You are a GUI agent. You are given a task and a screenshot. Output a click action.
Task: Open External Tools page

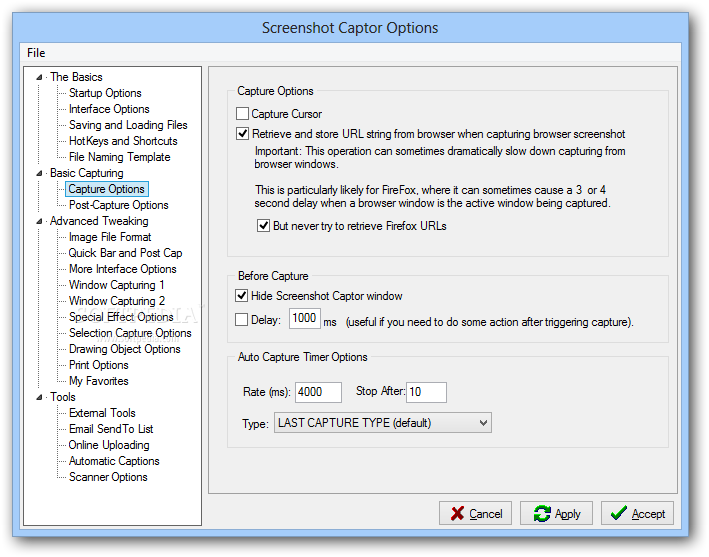(102, 413)
